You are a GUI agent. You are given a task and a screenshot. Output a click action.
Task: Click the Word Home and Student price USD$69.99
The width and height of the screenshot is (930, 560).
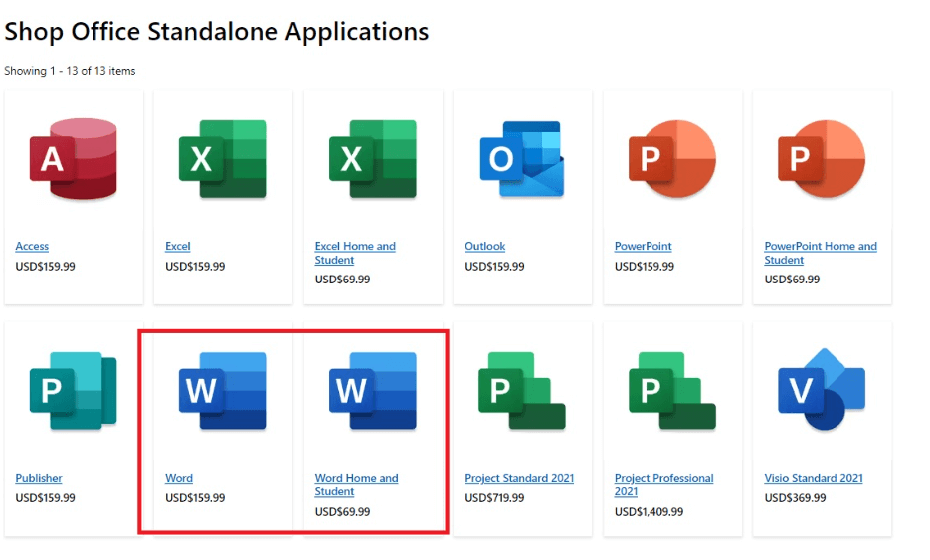pyautogui.click(x=342, y=512)
